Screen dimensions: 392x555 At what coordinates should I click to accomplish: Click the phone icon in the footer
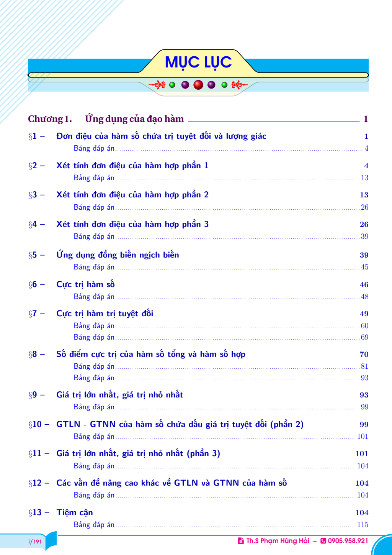click(x=323, y=541)
